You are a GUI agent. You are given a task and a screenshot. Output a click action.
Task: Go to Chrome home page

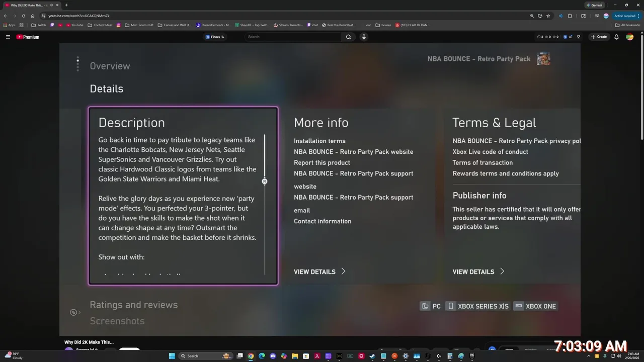[33, 16]
